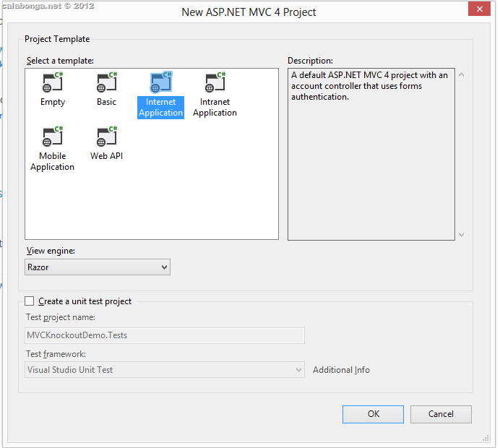Open the View engine Razor dropdown
This screenshot has height=448, width=500.
tap(98, 267)
